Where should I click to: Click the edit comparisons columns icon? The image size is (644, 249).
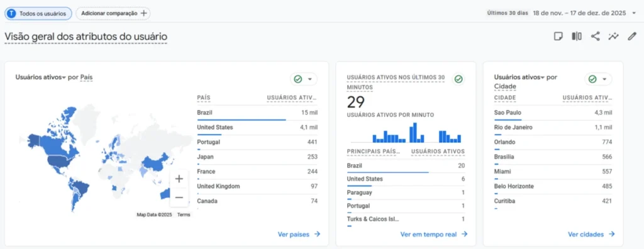coord(577,36)
